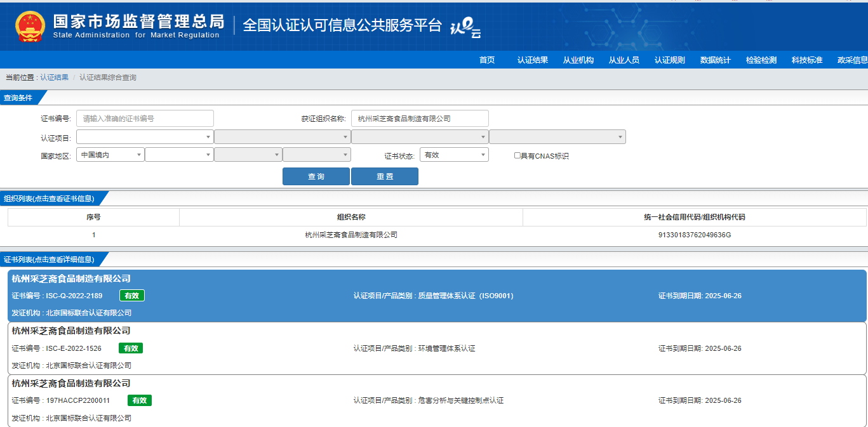Click 环境管理体系认证 category text
Image resolution: width=868 pixels, height=427 pixels.
tap(446, 348)
